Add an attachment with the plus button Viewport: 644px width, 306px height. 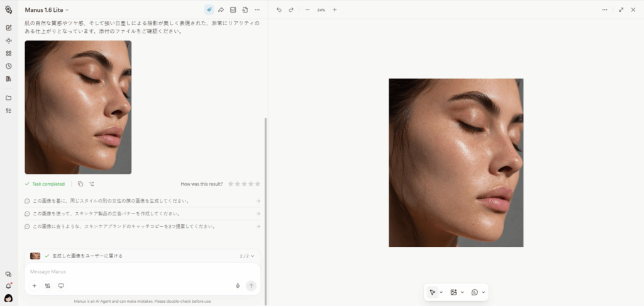[x=35, y=286]
